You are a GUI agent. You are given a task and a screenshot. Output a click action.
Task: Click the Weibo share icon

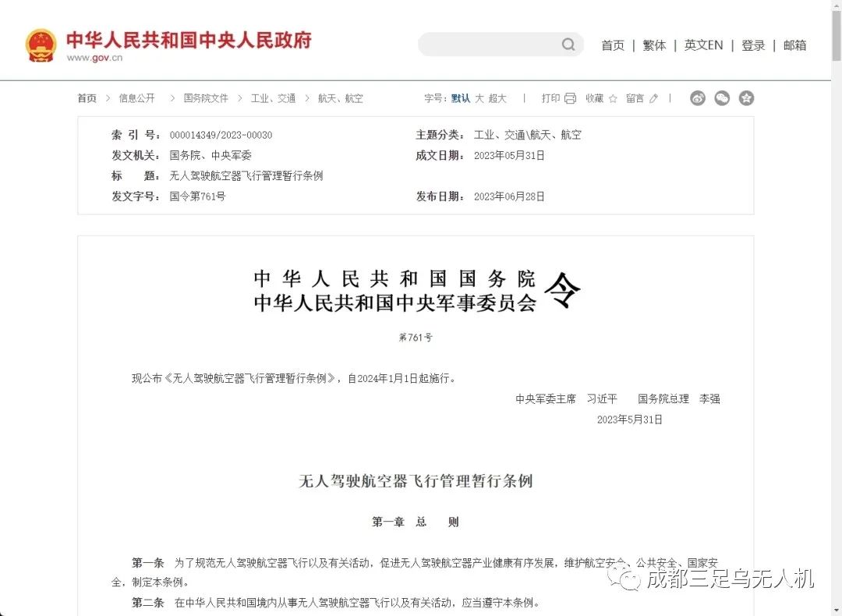(x=698, y=97)
